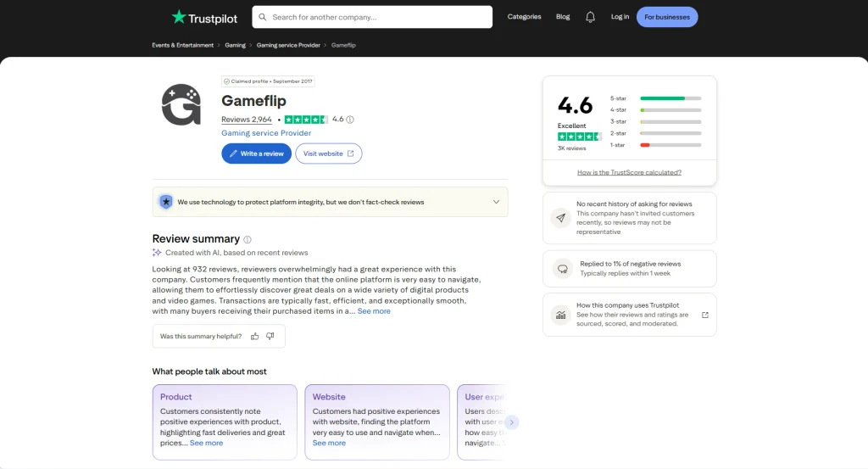The image size is (868, 469).
Task: Click the Visit website button
Action: click(329, 154)
